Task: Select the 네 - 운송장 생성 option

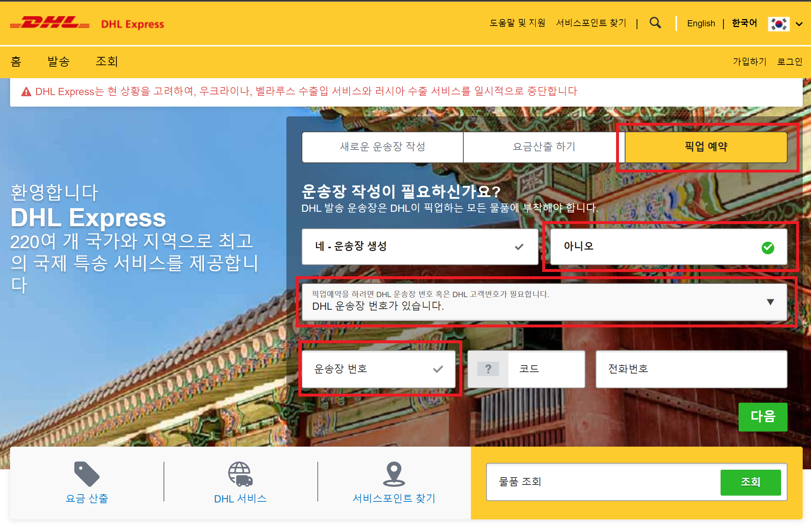Action: point(420,246)
